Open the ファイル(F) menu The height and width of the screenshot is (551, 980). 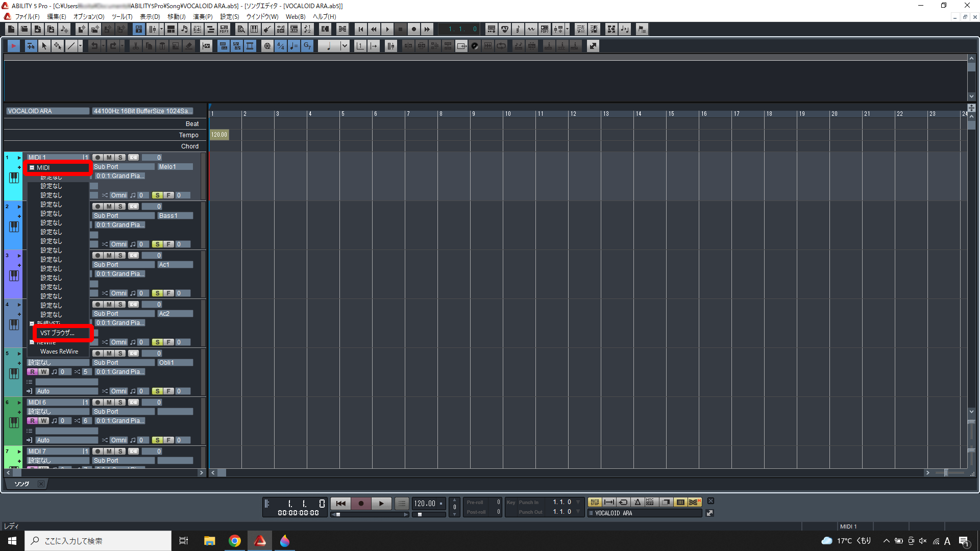tap(27, 16)
